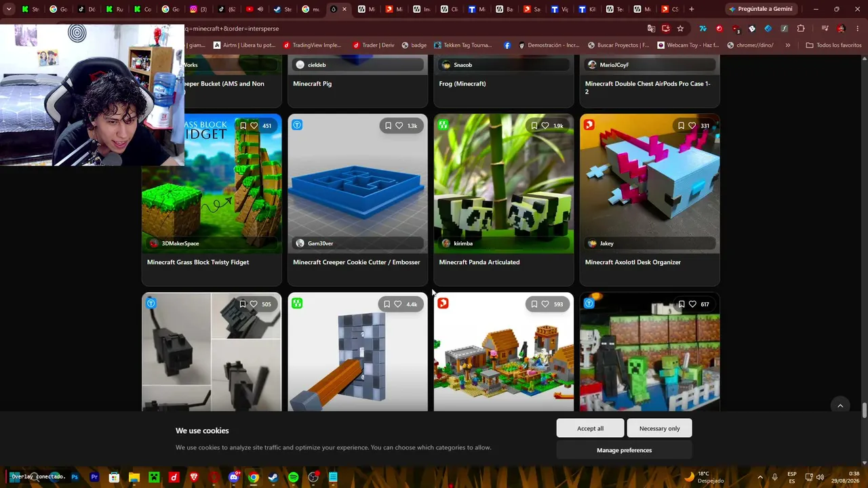868x488 pixels.
Task: Open Google Chrome from the taskbar
Action: 254,477
